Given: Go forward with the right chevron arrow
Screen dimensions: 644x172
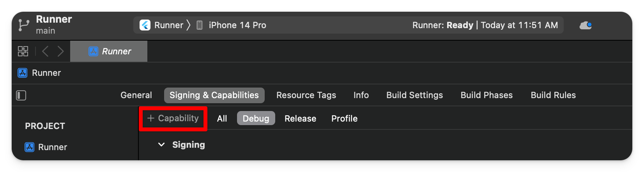Looking at the screenshot, I should point(60,51).
